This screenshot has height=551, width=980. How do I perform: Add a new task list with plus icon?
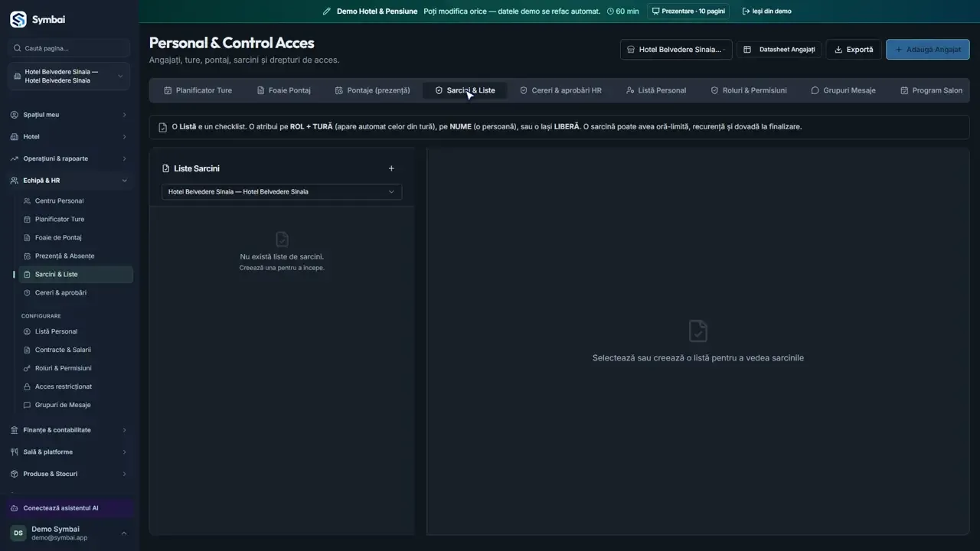click(391, 168)
